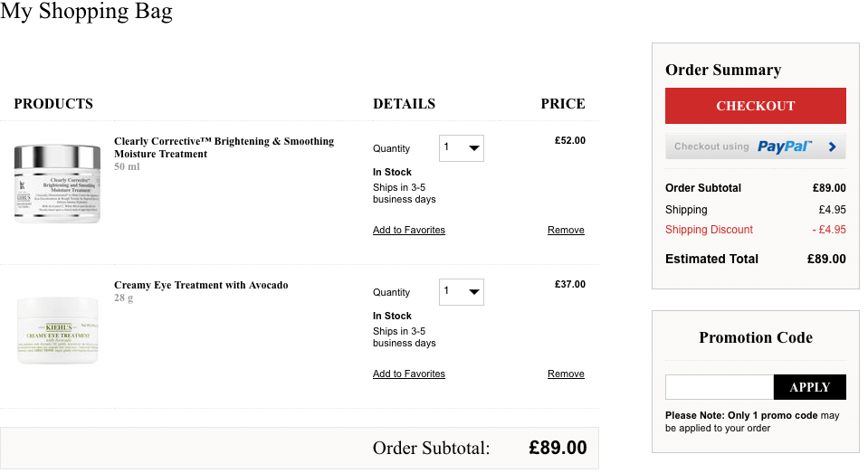Viewport: 868px width, 473px height.
Task: Open quantity dropdown for Creamy Eye Treatment
Action: 461,292
